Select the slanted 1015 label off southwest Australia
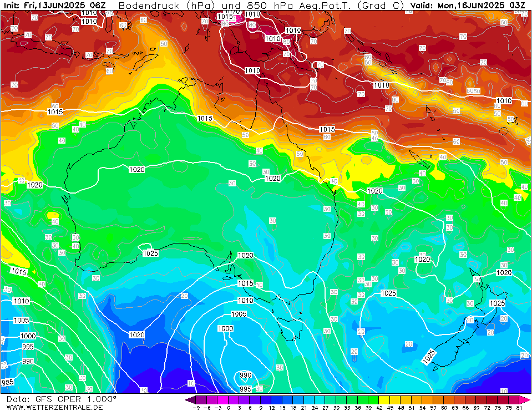This screenshot has width=532, height=411. pyautogui.click(x=19, y=271)
